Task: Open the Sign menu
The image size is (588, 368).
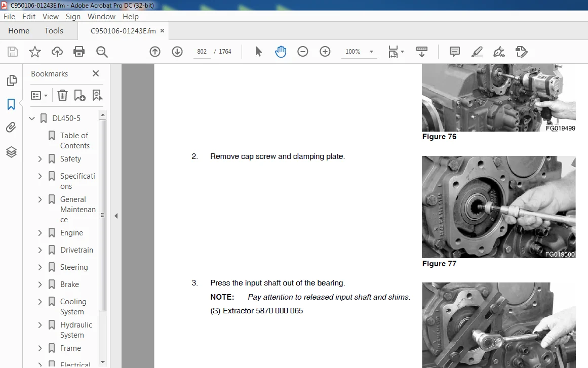Action: pos(73,17)
